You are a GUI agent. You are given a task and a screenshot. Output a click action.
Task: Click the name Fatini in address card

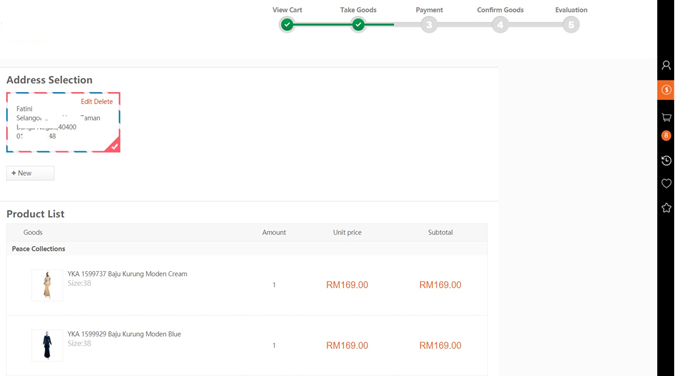click(x=24, y=109)
